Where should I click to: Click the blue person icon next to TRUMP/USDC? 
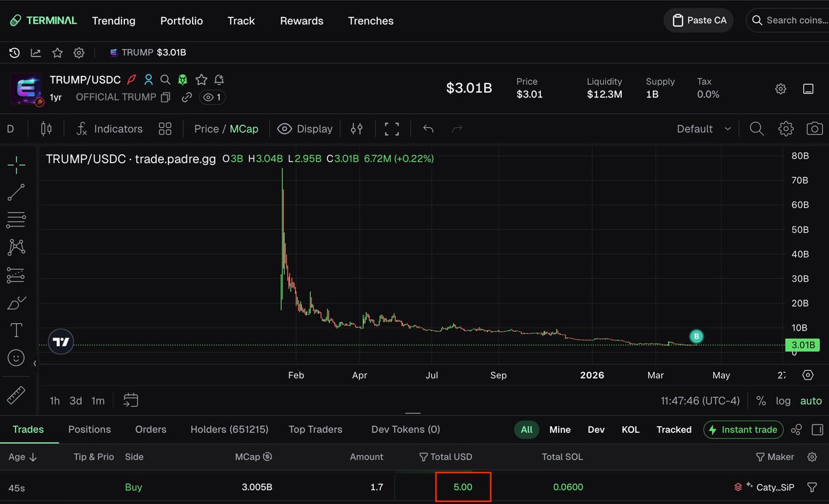149,79
